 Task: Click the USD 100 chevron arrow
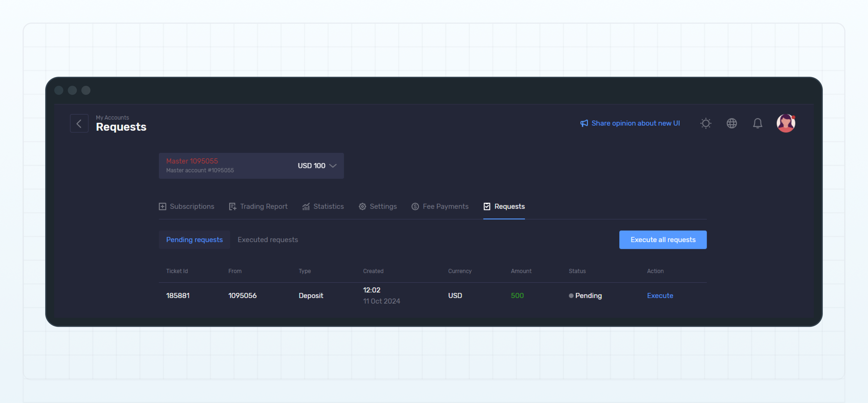[x=333, y=166]
